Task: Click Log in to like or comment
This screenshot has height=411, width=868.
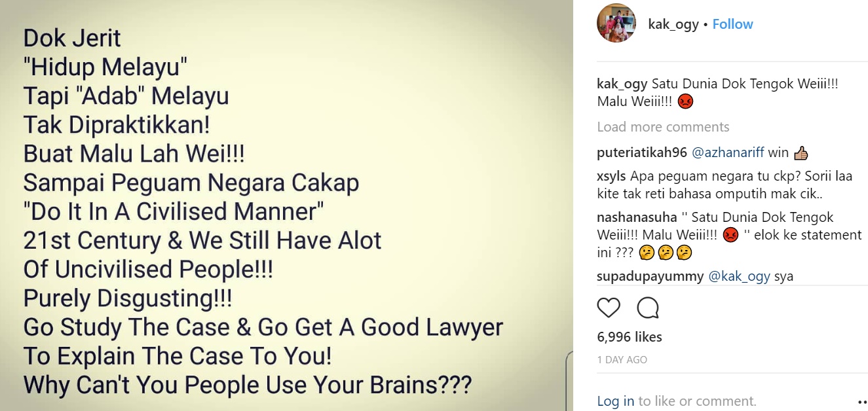Action: point(616,401)
